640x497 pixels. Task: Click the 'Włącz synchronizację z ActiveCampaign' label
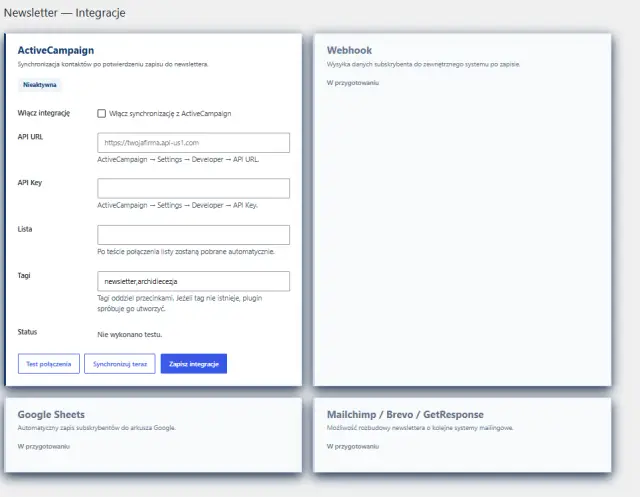click(170, 113)
